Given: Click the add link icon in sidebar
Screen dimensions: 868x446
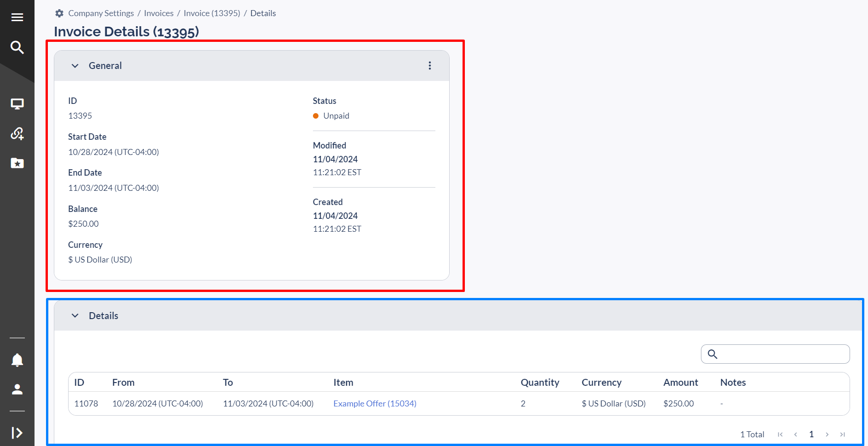Looking at the screenshot, I should 17,134.
